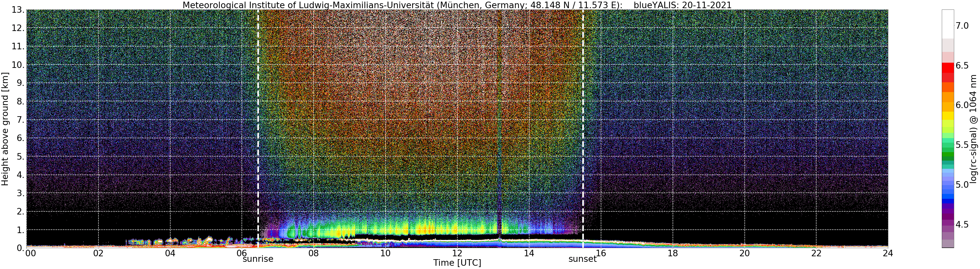This screenshot has width=980, height=269.
Task: Click the y-axis tick label '2.'
Action: tap(21, 211)
